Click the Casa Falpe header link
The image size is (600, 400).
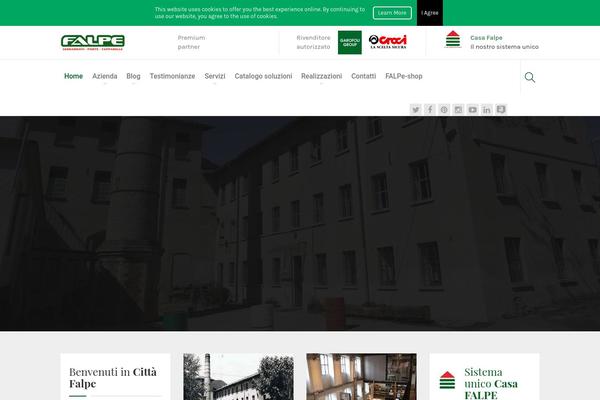(x=486, y=38)
